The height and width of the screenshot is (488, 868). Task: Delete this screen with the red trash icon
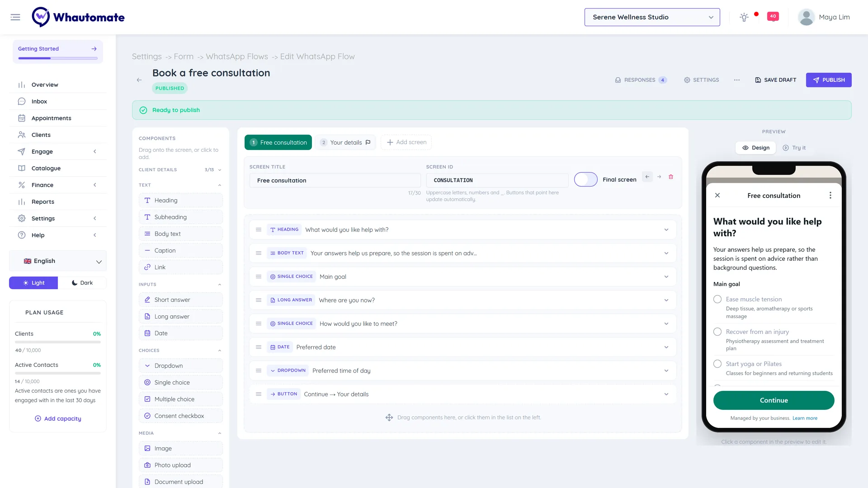(671, 177)
